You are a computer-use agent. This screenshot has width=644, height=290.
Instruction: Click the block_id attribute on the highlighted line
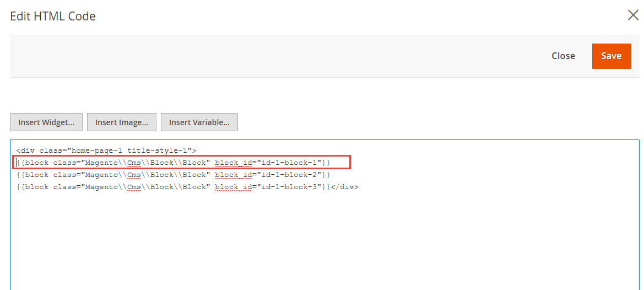(233, 163)
